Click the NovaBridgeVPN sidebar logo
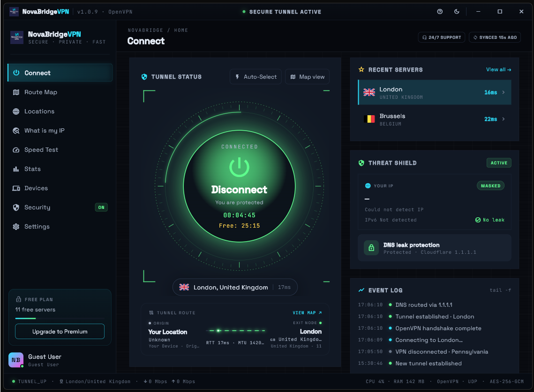Image resolution: width=534 pixels, height=392 pixels. (17, 37)
